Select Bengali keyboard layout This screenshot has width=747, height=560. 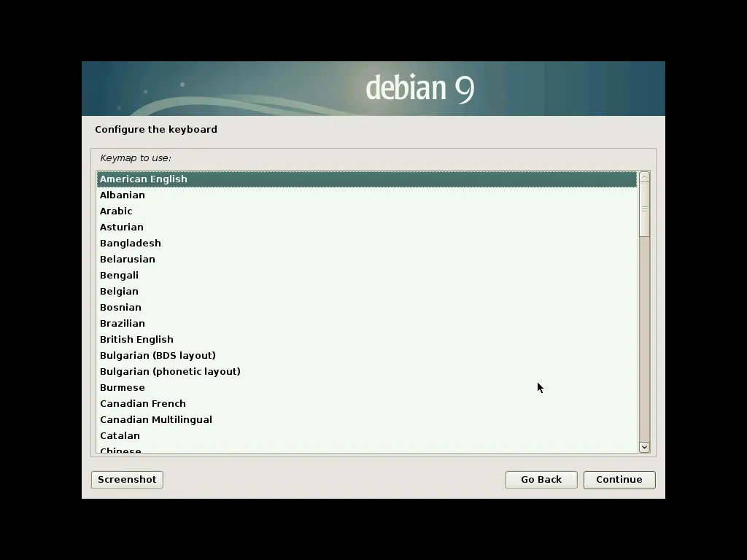tap(366, 275)
